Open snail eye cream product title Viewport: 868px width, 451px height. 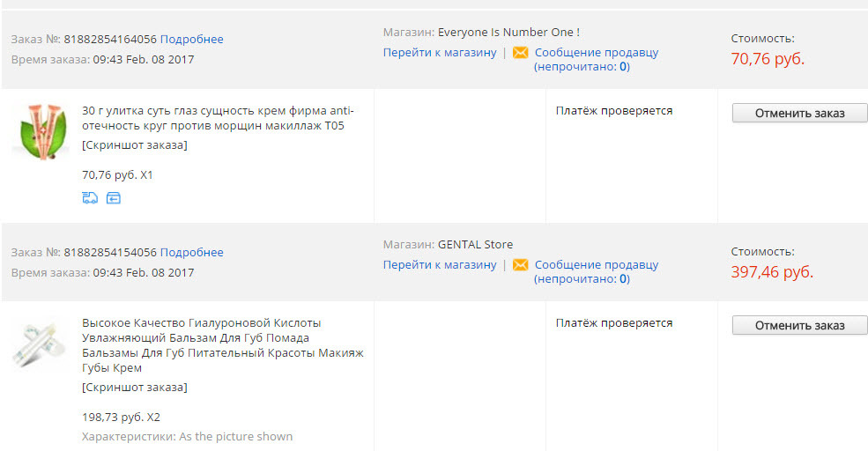[x=217, y=118]
